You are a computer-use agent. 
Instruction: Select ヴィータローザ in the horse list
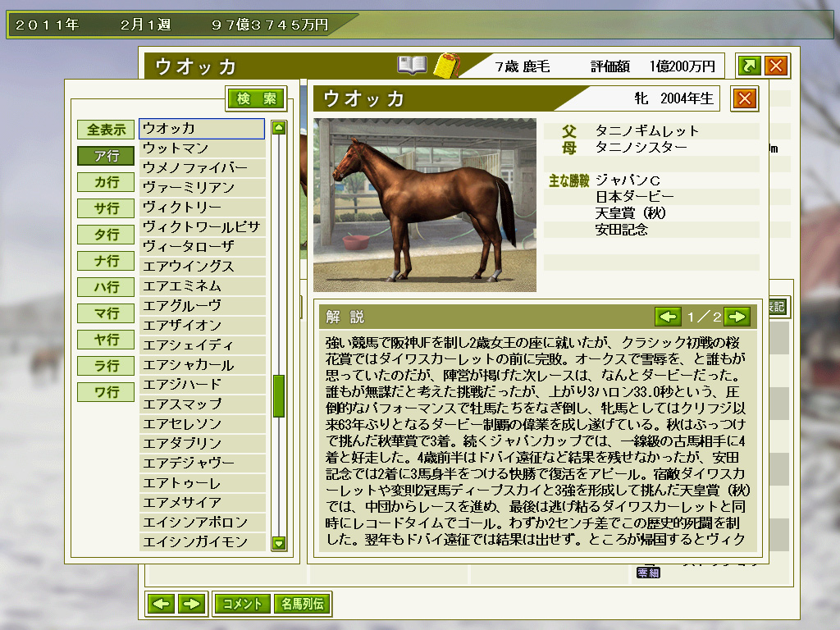point(202,247)
